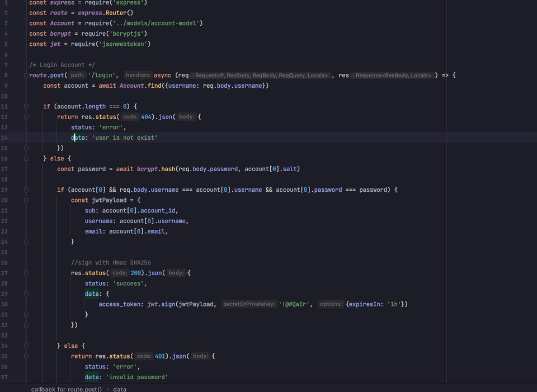The image size is (537, 392).
Task: Click 'access_token' key on line 30
Action: (120, 304)
